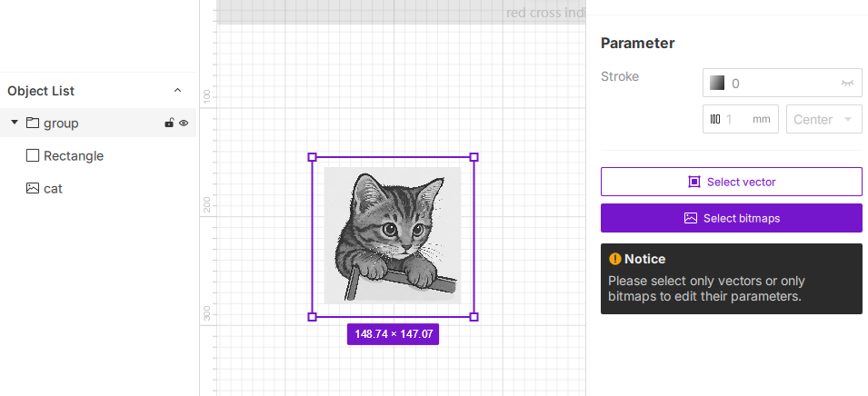Click the stroke width icon
868x396 pixels.
point(715,119)
